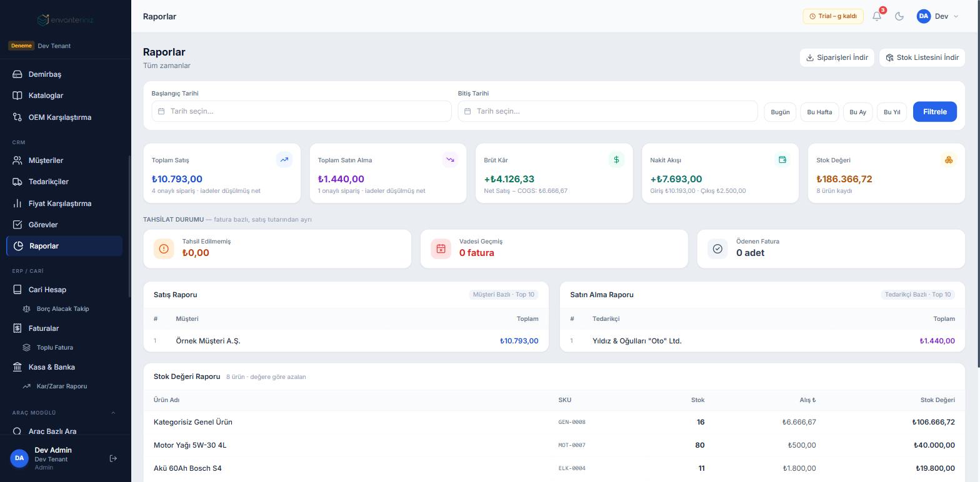This screenshot has width=980, height=482.
Task: Click the Yıldız & Oğulları "Oto" Ltd. row
Action: pyautogui.click(x=762, y=341)
